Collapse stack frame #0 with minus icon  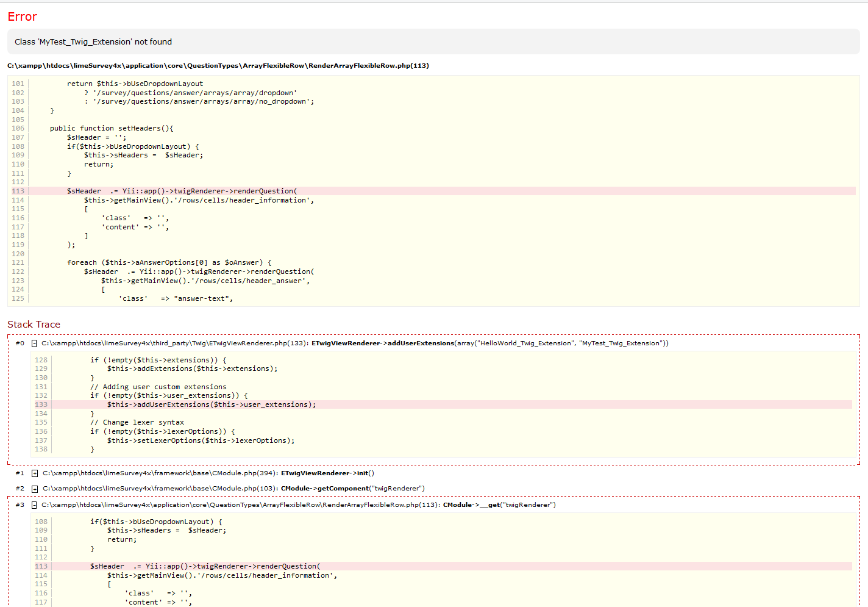click(34, 343)
